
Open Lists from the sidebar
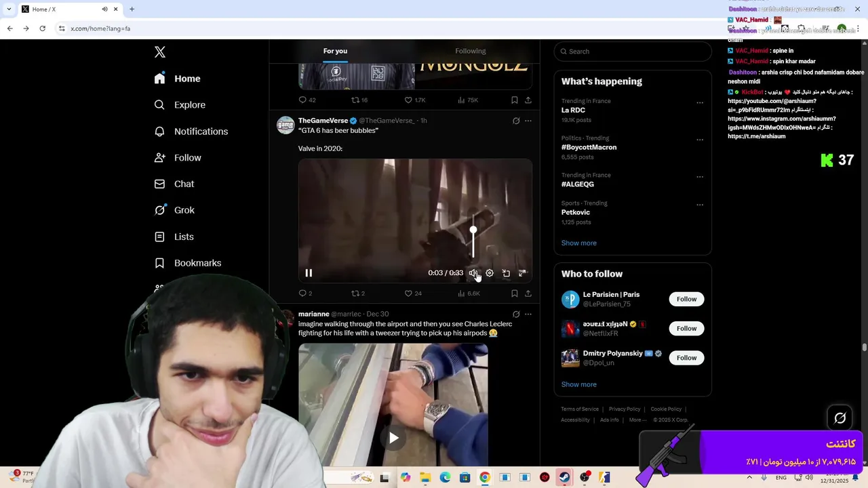(174, 237)
